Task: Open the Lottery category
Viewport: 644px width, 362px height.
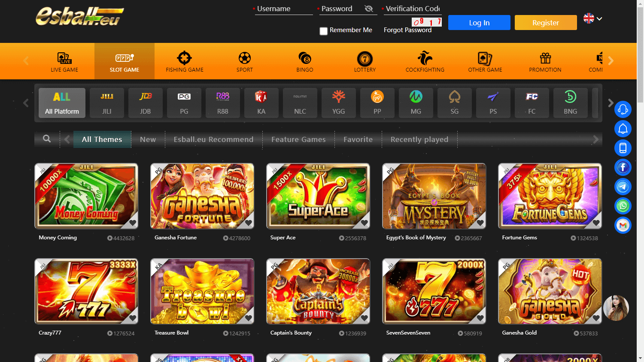Action: click(x=365, y=61)
